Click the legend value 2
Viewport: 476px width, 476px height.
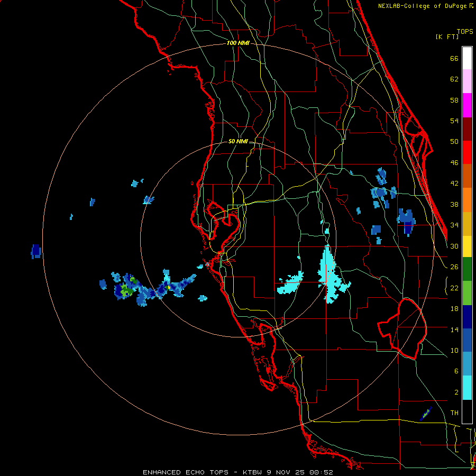[x=456, y=392]
